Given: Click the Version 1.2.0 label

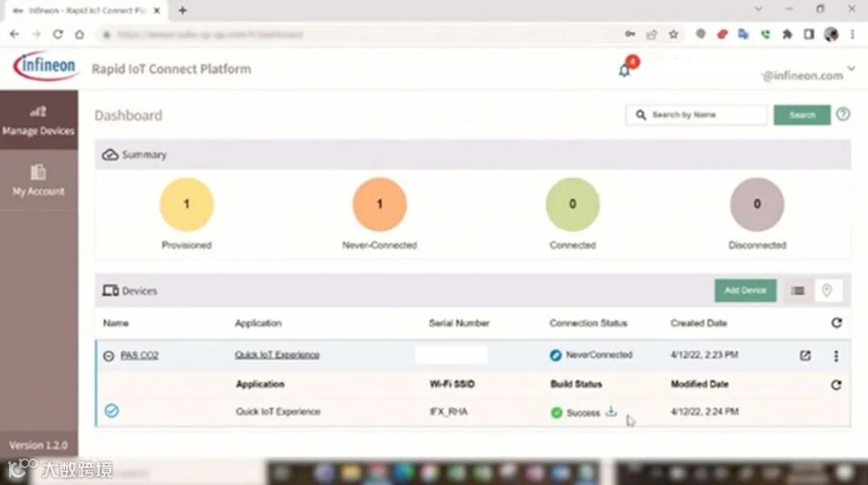Looking at the screenshot, I should coord(39,445).
